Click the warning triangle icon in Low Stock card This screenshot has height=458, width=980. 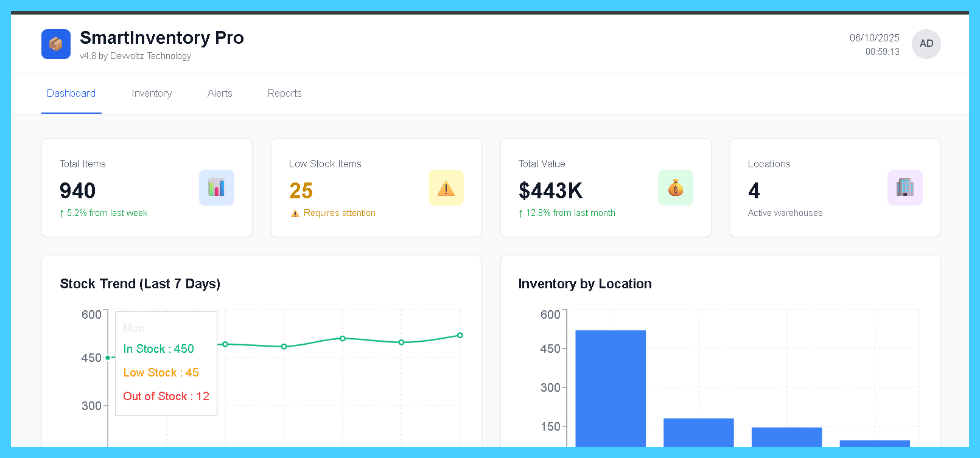446,187
